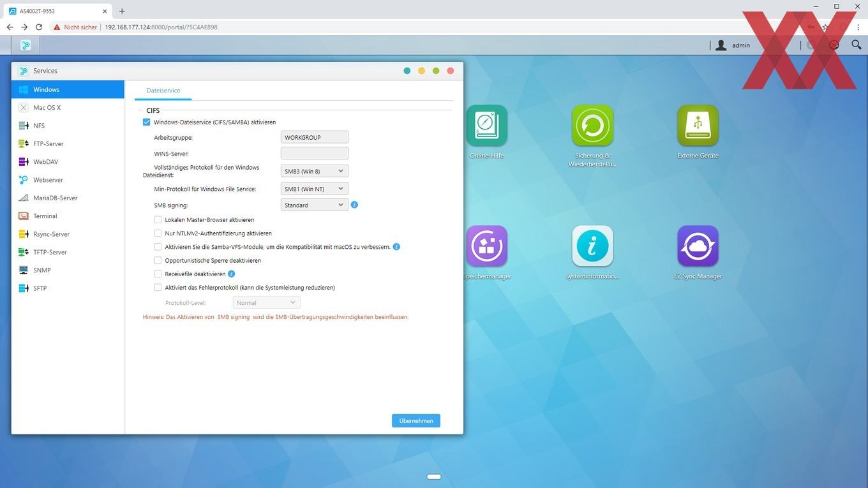868x488 pixels.
Task: Click Services title bar icon
Action: click(24, 71)
